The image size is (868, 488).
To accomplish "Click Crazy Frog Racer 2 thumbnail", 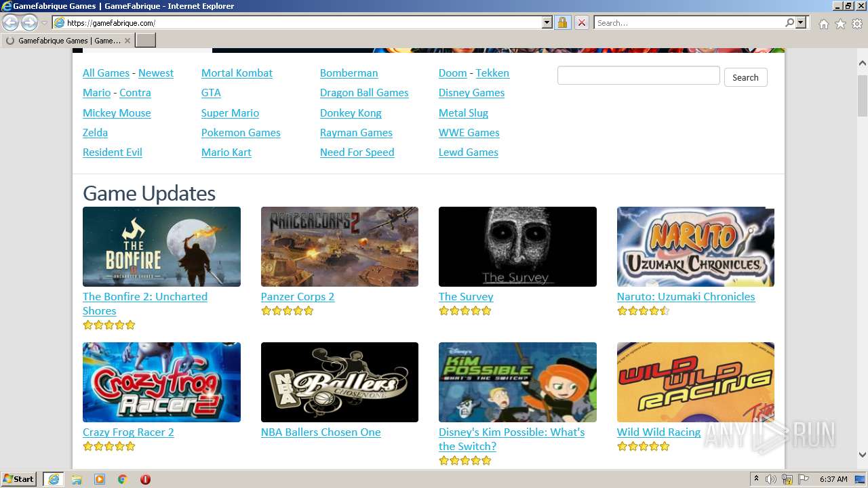I will point(161,382).
